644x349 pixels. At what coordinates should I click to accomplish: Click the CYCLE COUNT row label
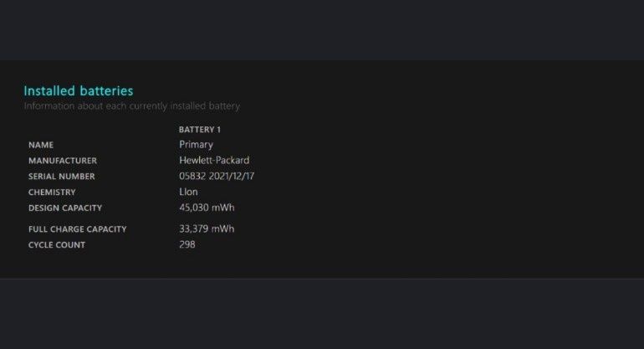click(x=57, y=245)
